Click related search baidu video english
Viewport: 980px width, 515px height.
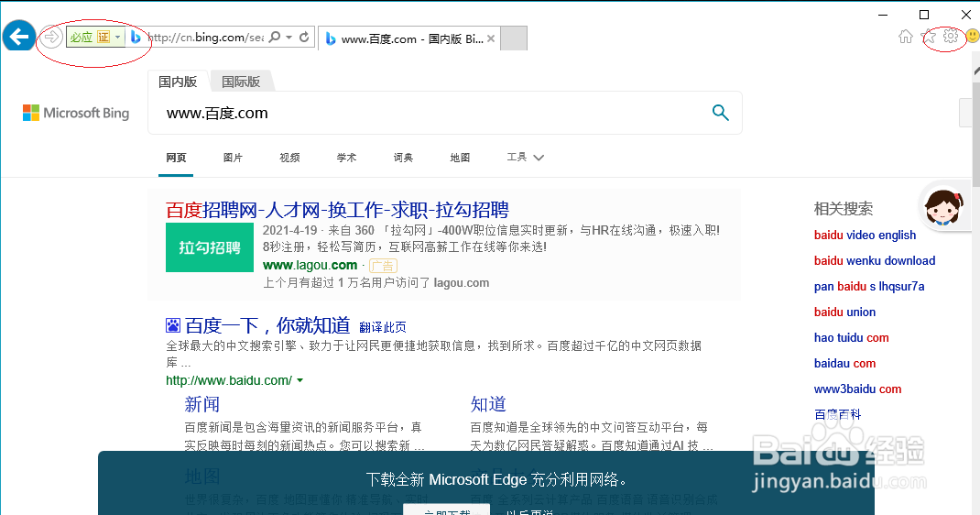pyautogui.click(x=865, y=236)
